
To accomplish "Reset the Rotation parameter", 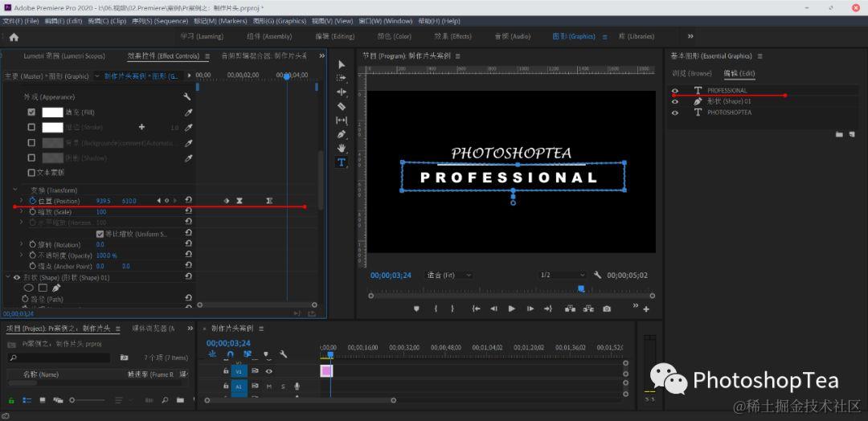I will 188,244.
